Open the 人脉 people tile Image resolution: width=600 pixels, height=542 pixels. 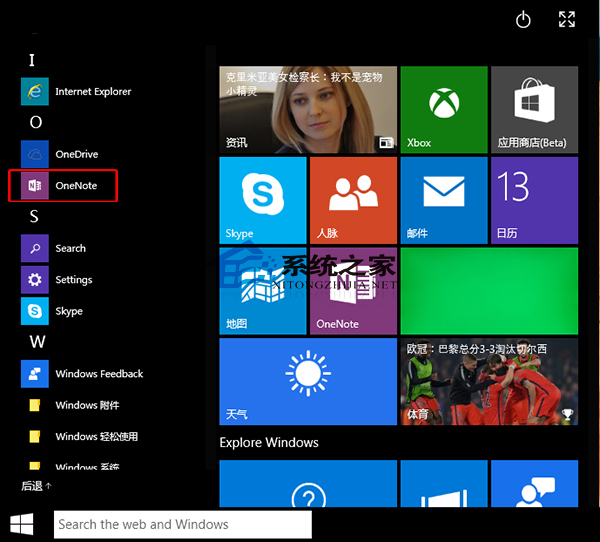pyautogui.click(x=352, y=201)
